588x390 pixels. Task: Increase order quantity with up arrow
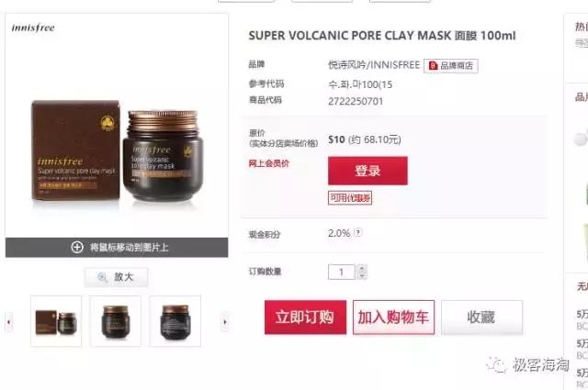click(362, 268)
